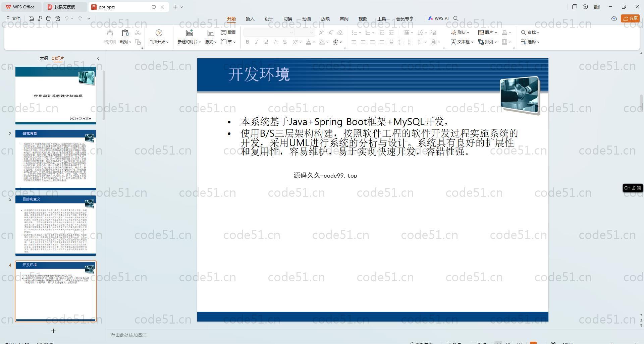Image resolution: width=644 pixels, height=344 pixels.
Task: Open the Transitions (切换) tab
Action: tap(288, 19)
